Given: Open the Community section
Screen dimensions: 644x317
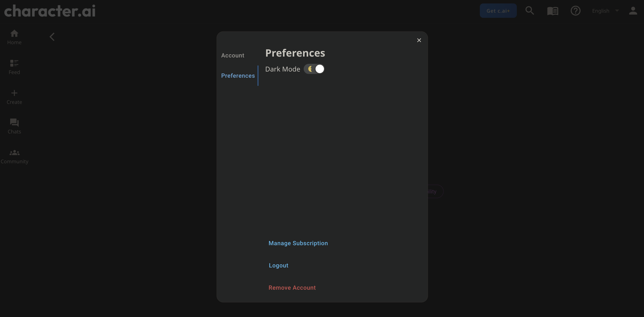Looking at the screenshot, I should tap(14, 156).
